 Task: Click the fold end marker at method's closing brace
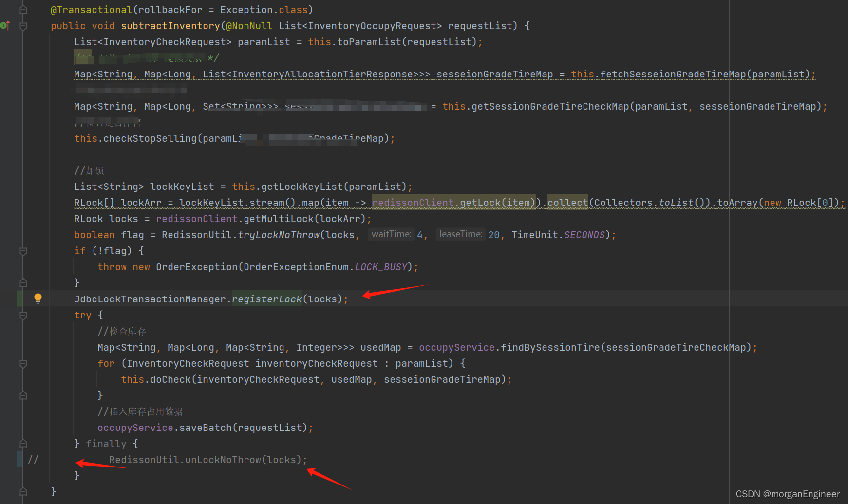coord(23,491)
